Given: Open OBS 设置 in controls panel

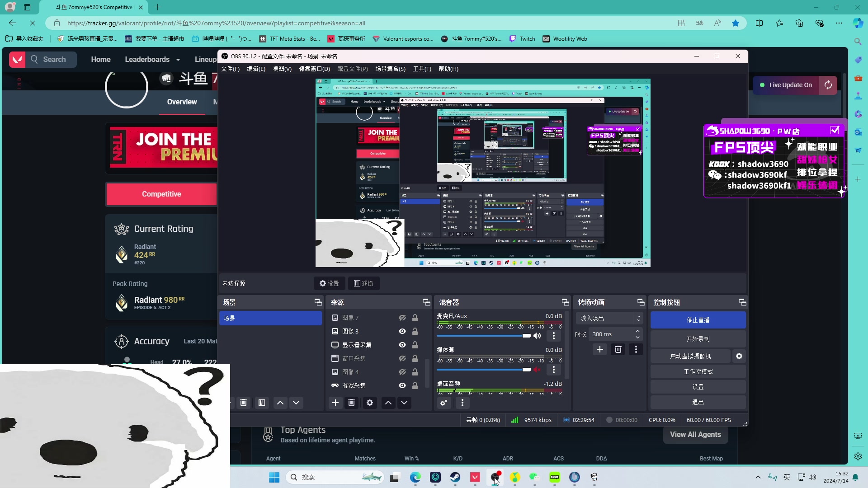Looking at the screenshot, I should (698, 387).
